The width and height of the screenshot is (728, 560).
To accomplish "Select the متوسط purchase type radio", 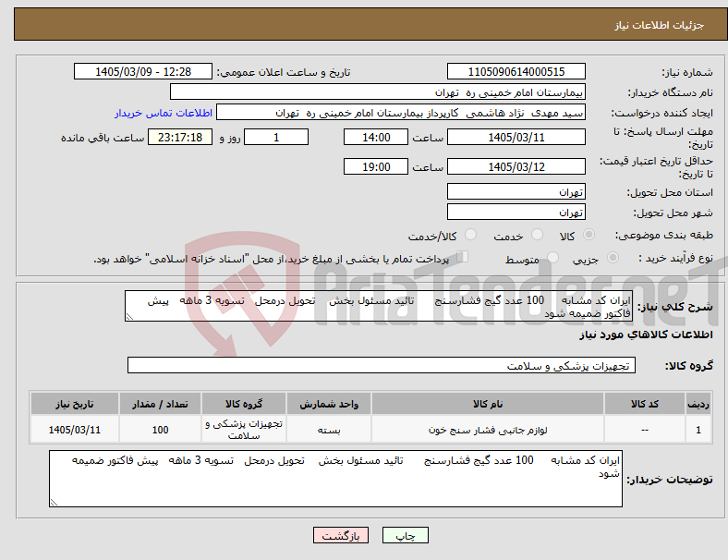I will 552,258.
